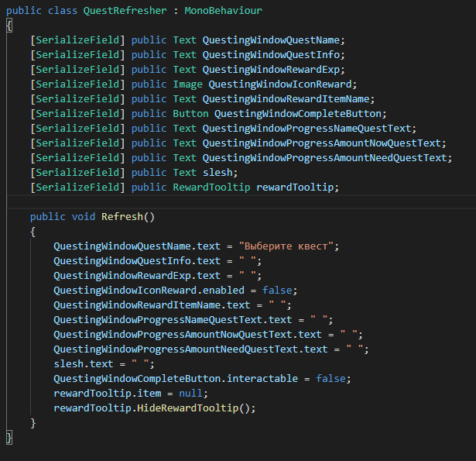Click QuestingWindowQuestName in its field declaration
The width and height of the screenshot is (476, 461).
(271, 40)
